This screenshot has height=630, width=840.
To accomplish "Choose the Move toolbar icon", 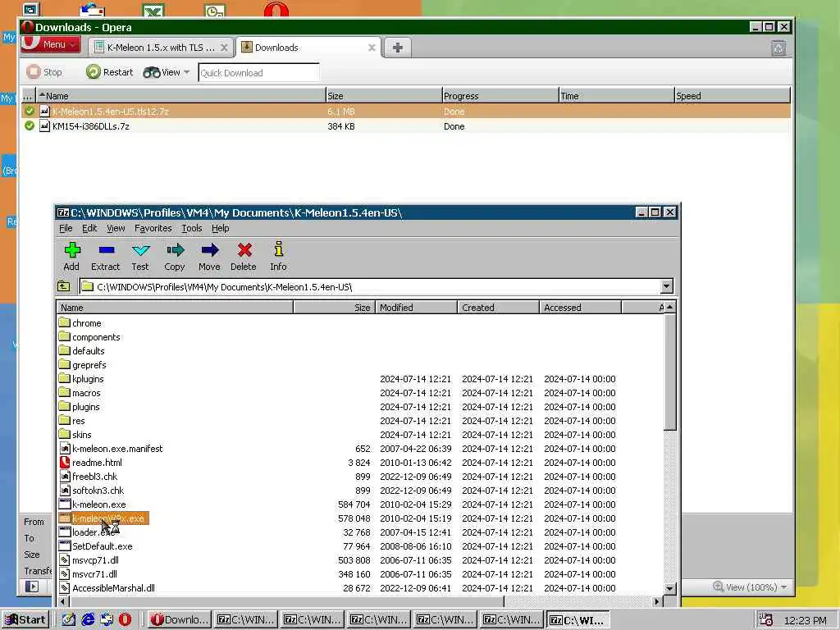I will pos(209,256).
